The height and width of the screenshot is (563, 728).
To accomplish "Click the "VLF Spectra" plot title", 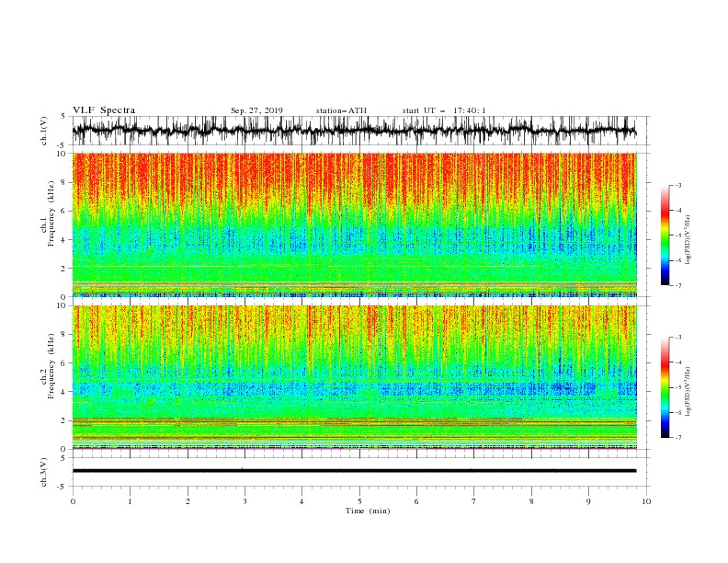I will 104,110.
